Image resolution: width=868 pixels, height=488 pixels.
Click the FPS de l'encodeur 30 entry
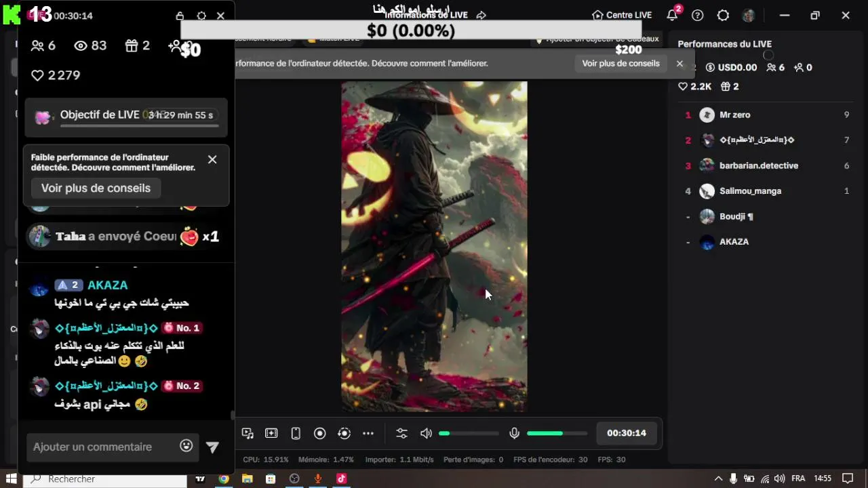point(551,460)
